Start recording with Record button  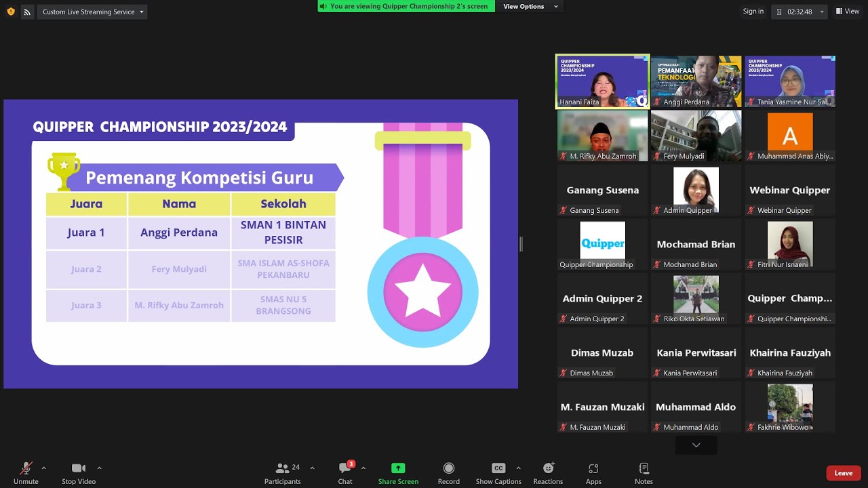[x=448, y=472]
